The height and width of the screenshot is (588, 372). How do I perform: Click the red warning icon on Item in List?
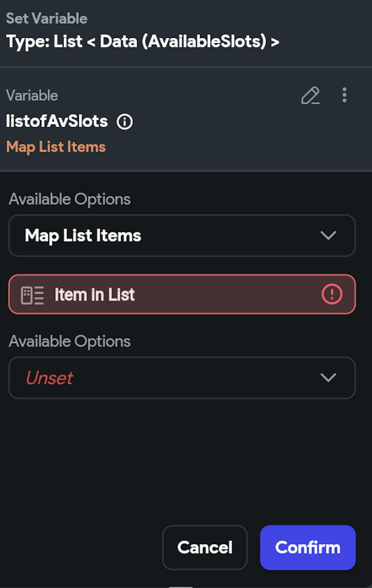point(331,294)
